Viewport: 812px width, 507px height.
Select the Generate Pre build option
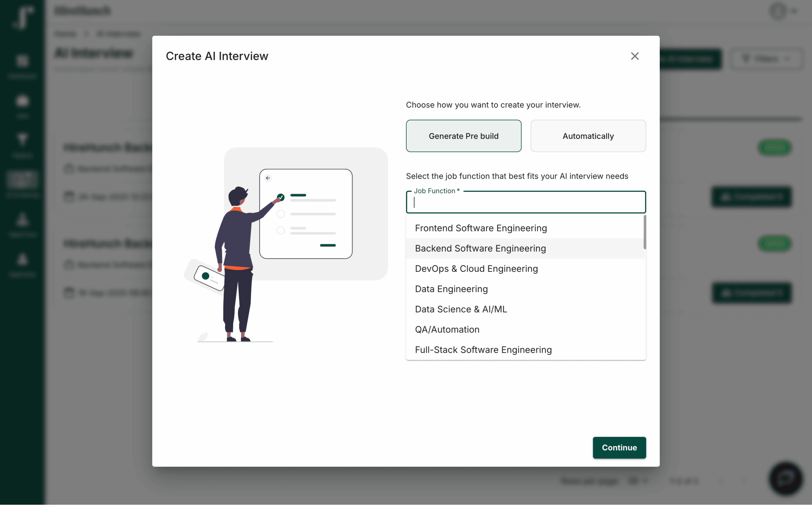(463, 136)
